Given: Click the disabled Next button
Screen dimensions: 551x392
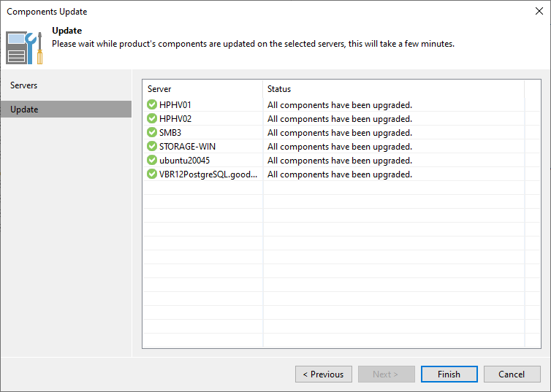Looking at the screenshot, I should [387, 374].
